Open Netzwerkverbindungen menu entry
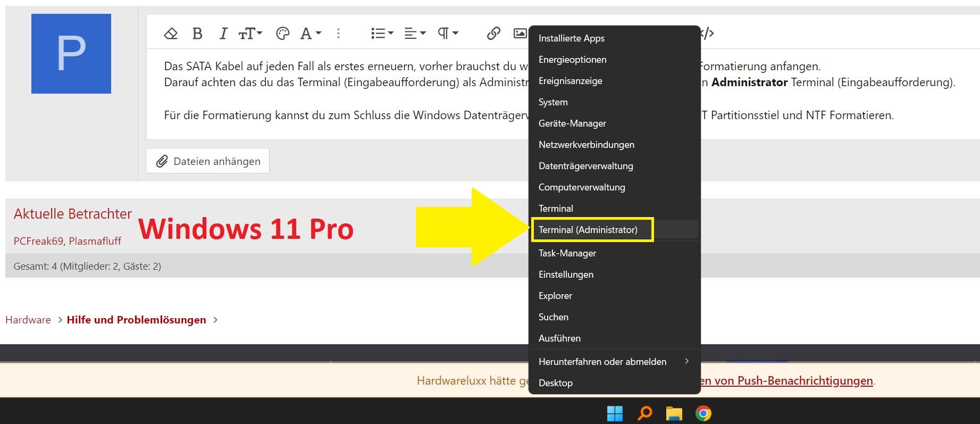The image size is (980, 424). (614, 145)
